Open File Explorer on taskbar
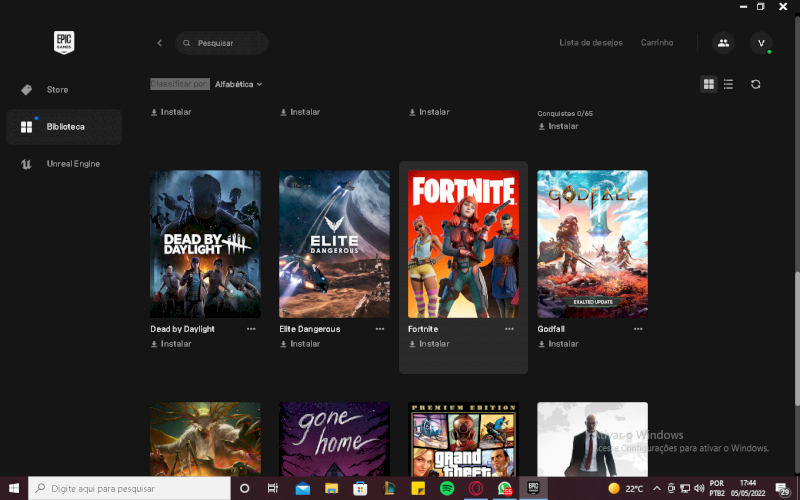800x500 pixels. [332, 488]
